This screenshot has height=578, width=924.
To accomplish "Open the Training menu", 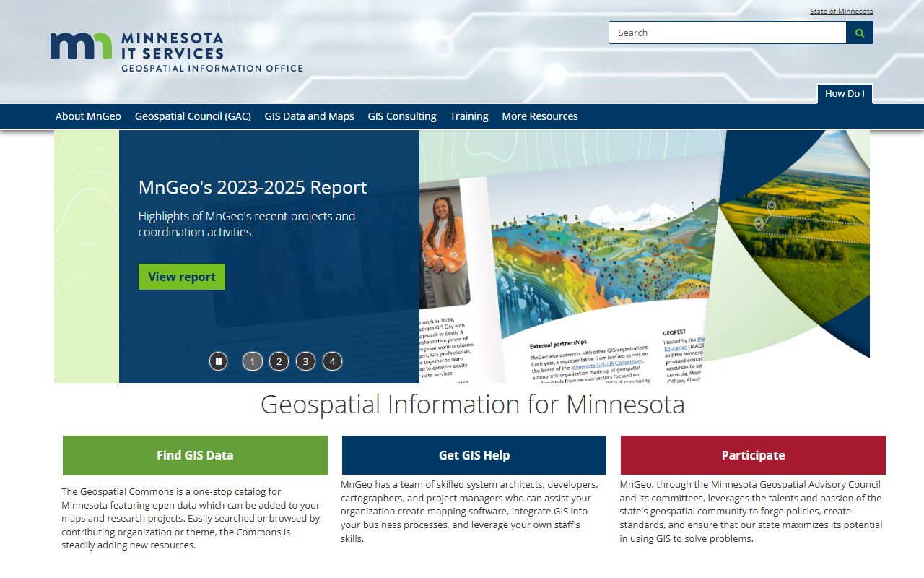I will tap(469, 116).
